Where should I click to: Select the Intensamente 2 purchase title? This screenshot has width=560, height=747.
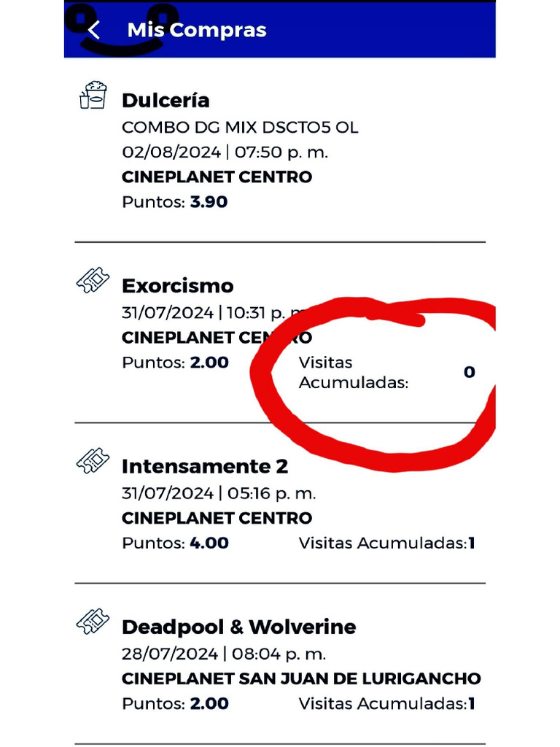[204, 466]
